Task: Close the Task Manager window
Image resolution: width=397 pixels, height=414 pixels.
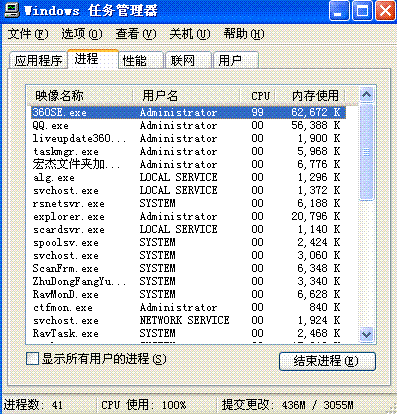Action: 385,11
